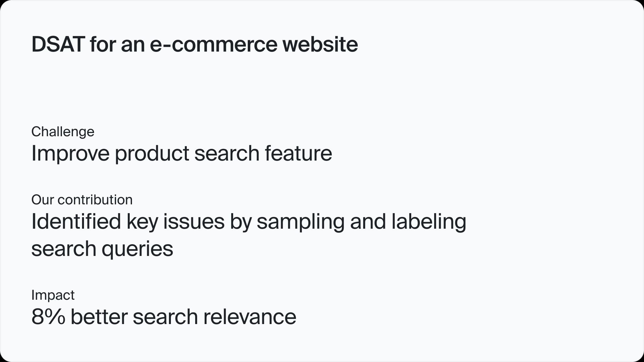
Task: Click the word Identified
Action: pos(76,221)
